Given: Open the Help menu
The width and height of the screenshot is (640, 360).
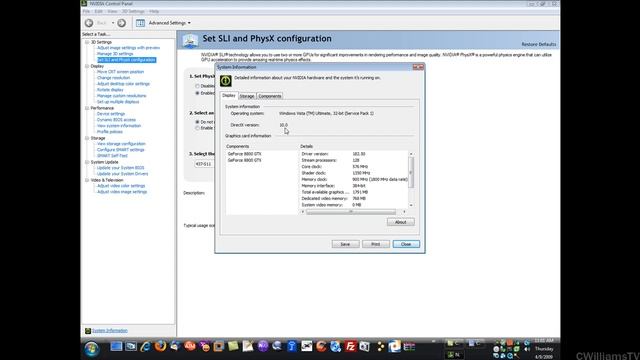Looking at the screenshot, I should point(154,11).
